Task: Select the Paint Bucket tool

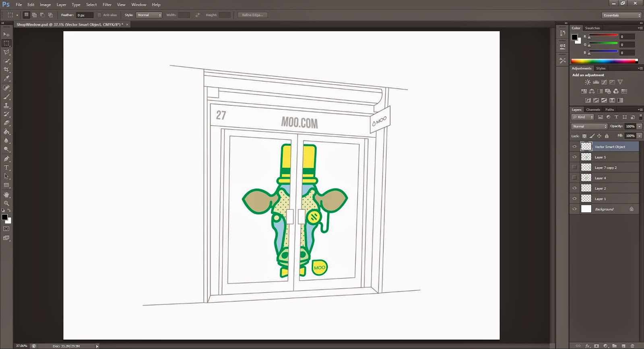Action: [6, 132]
